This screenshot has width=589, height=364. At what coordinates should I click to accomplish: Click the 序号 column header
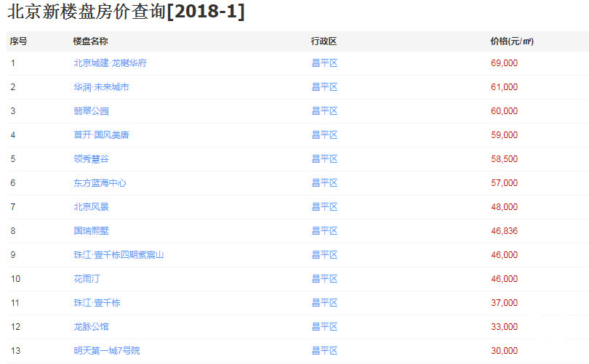pyautogui.click(x=18, y=41)
